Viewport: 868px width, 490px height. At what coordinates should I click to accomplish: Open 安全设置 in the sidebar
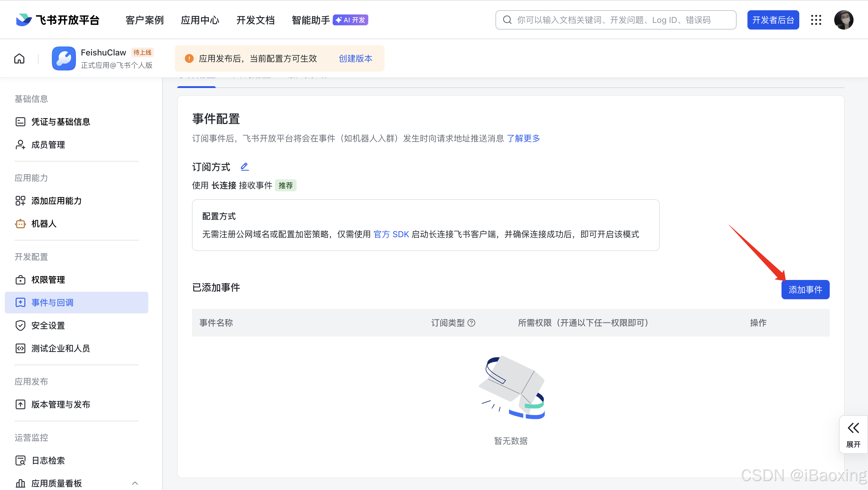pyautogui.click(x=48, y=325)
